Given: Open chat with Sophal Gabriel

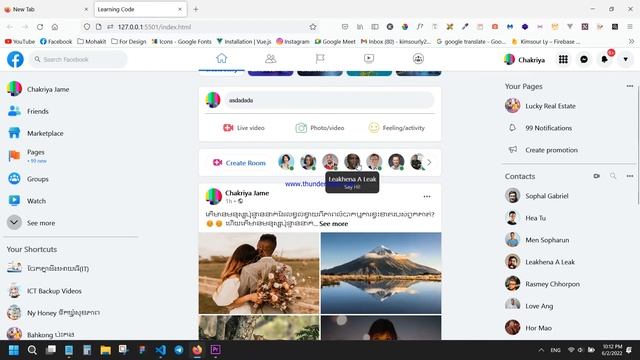Looking at the screenshot, I should pos(547,196).
